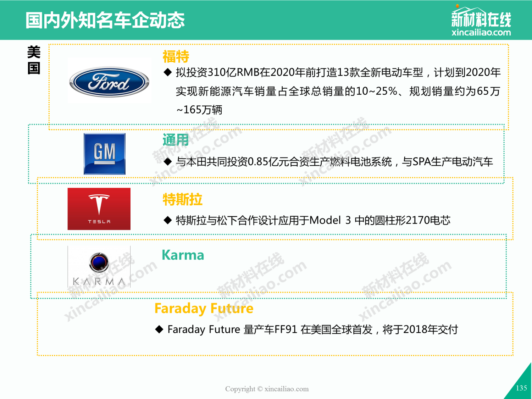This screenshot has height=399, width=532.
Task: Click the diamond bullet before 特斯拉与松下
Action: click(168, 220)
